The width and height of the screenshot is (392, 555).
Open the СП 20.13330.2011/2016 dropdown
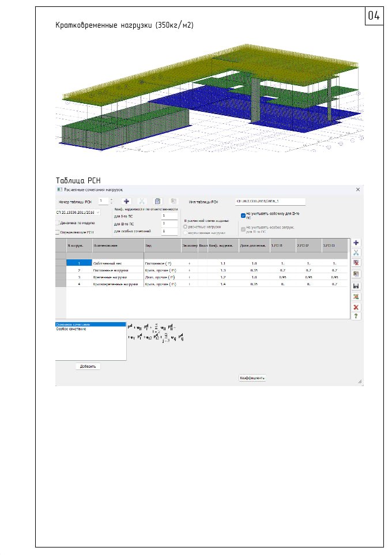click(x=78, y=212)
